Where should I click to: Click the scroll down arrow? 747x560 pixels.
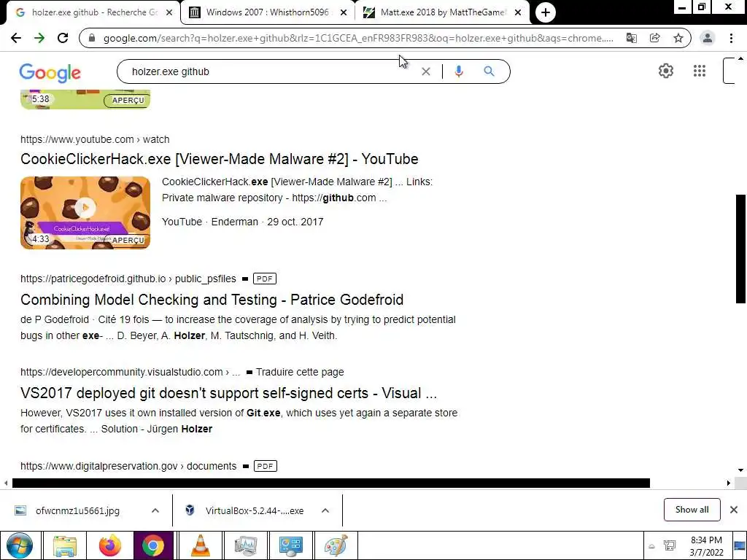740,470
